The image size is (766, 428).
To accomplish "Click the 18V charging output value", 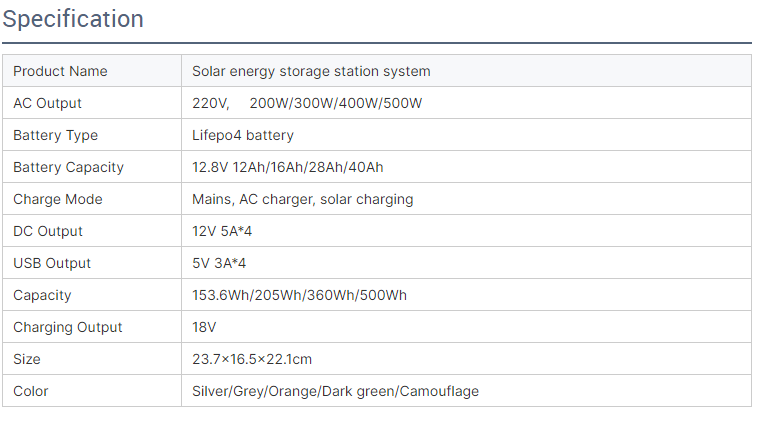I will (204, 327).
